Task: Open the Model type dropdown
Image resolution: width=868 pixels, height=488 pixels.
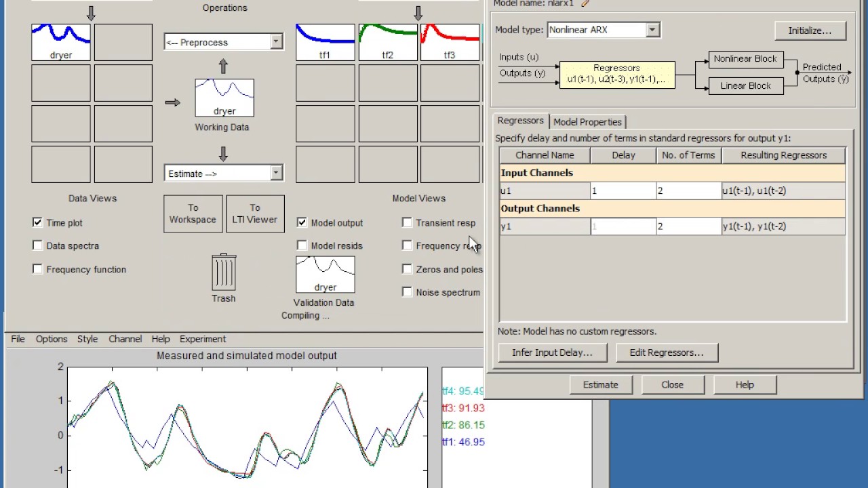Action: pos(603,30)
